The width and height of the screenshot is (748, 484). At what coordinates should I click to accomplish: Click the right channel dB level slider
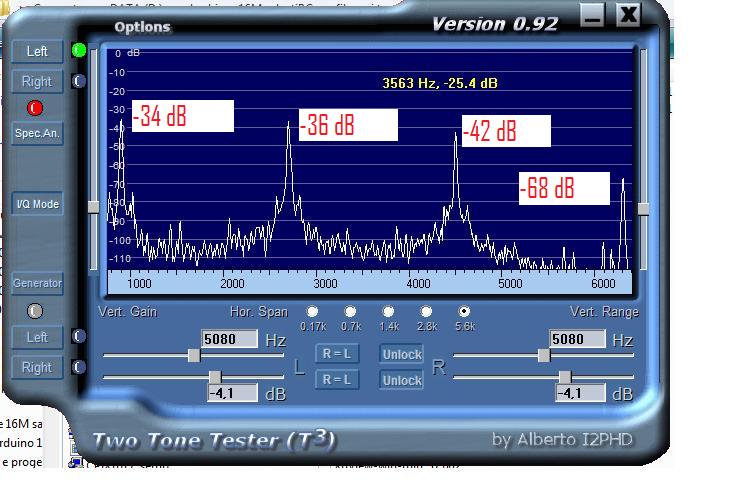pos(565,377)
